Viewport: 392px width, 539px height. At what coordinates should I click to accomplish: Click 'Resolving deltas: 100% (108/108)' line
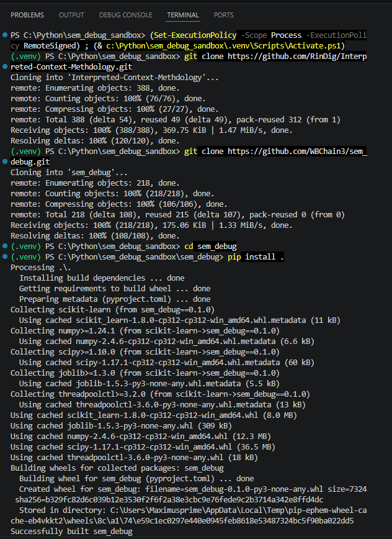tap(95, 236)
